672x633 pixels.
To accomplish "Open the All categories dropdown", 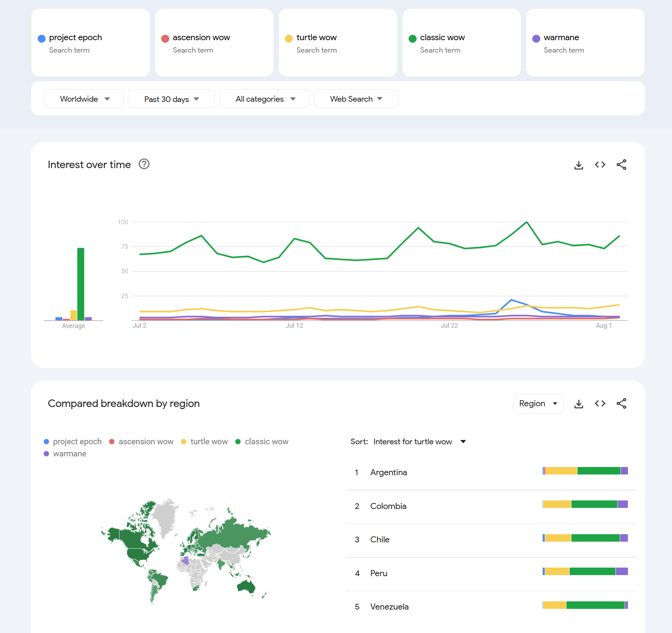I will click(x=264, y=98).
